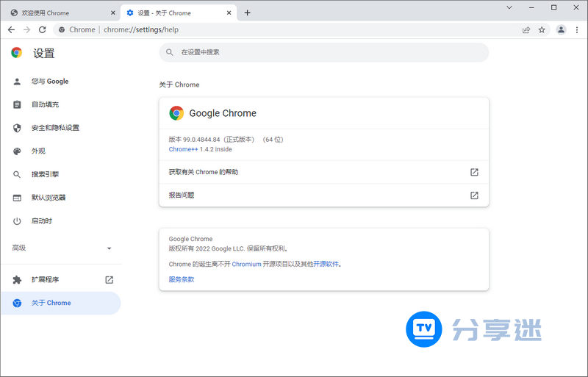Click the 在设置中搜索 search field

[323, 52]
